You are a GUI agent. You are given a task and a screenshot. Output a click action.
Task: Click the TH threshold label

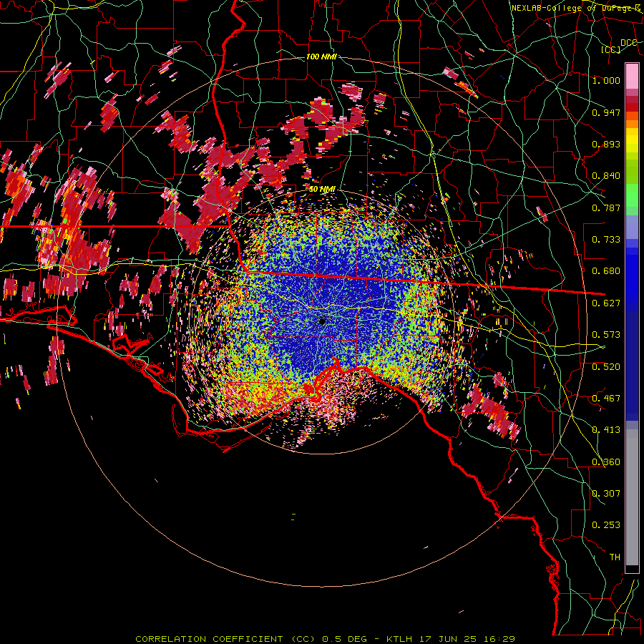[615, 557]
